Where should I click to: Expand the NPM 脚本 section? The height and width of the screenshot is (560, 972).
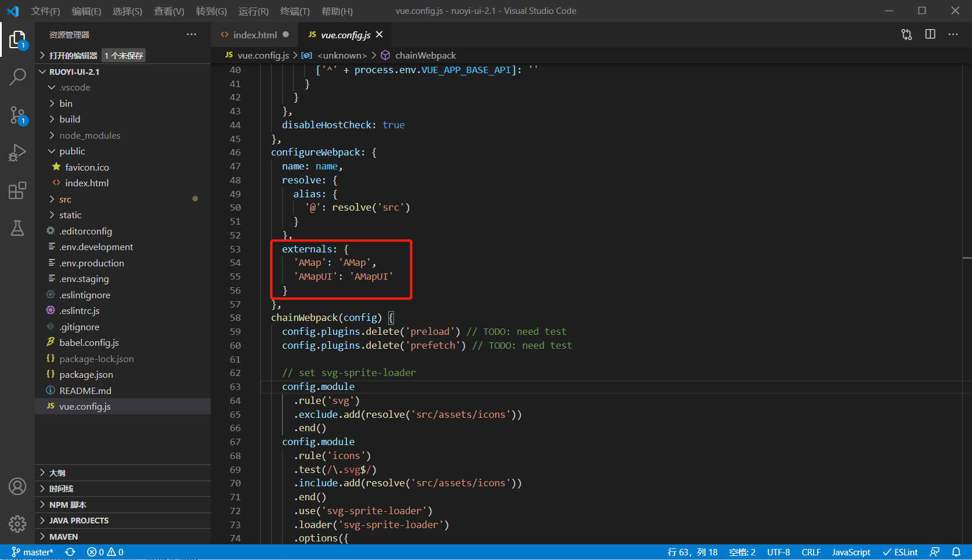pyautogui.click(x=122, y=505)
